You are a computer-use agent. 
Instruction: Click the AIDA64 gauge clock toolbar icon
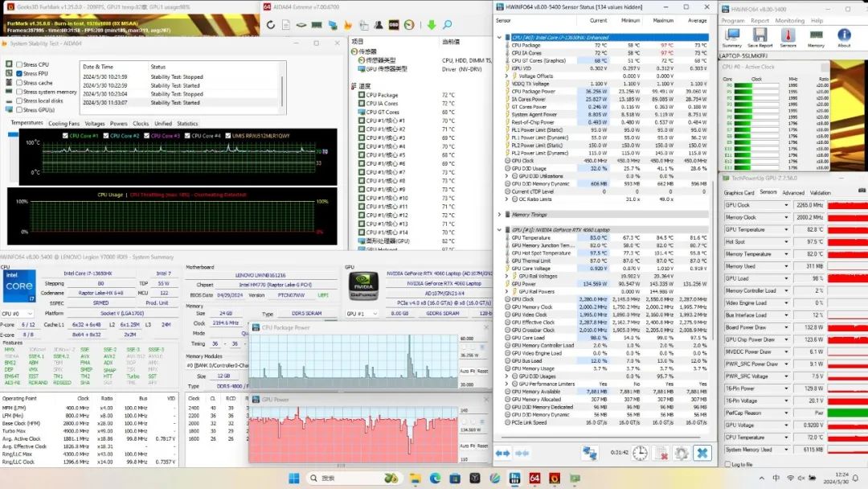(x=409, y=25)
